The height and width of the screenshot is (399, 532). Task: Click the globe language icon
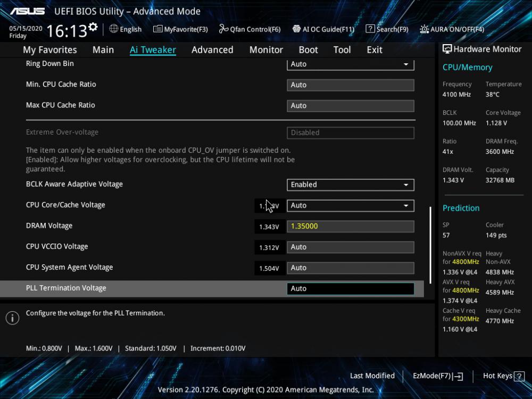(114, 29)
